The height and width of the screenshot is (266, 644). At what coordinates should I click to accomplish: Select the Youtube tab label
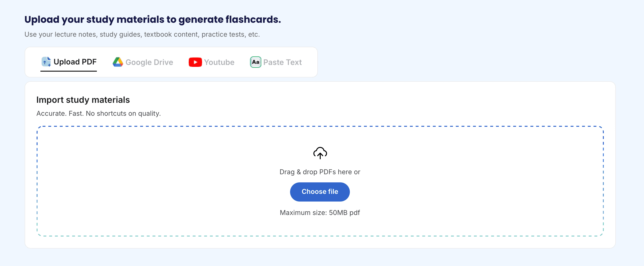point(219,62)
